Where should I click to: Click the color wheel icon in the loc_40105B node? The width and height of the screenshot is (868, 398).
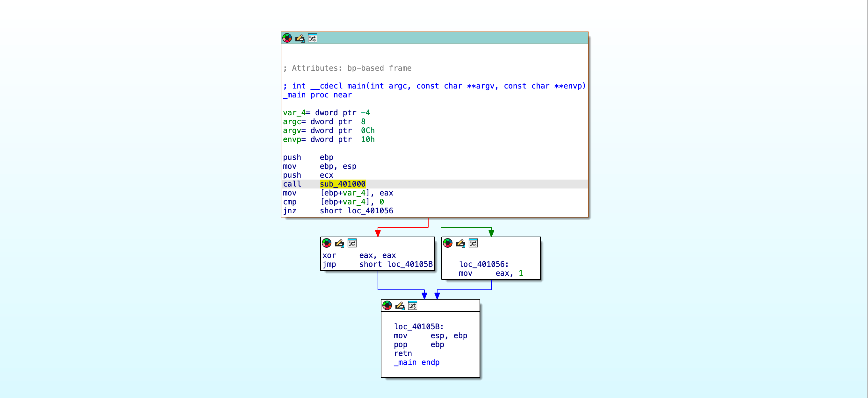pos(387,306)
